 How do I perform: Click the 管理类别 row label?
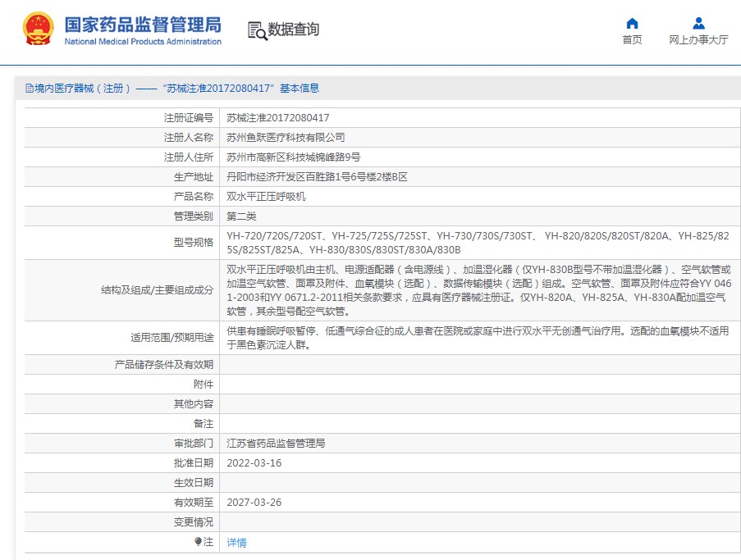[x=194, y=216]
